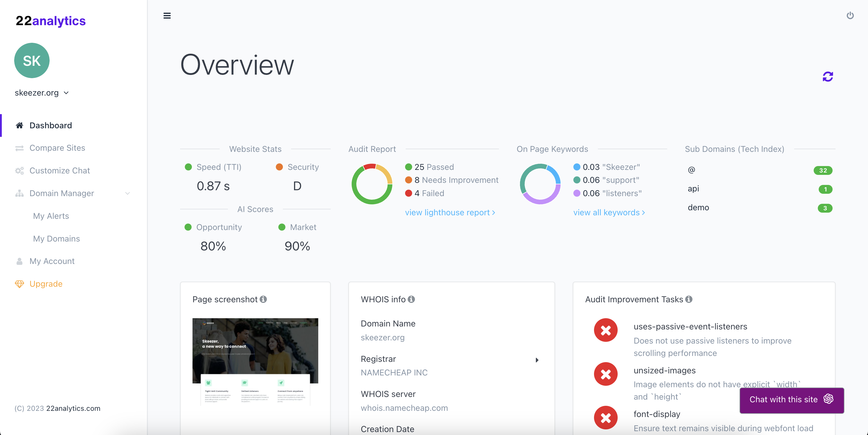
Task: Click the Audit Report donut chart
Action: (372, 184)
